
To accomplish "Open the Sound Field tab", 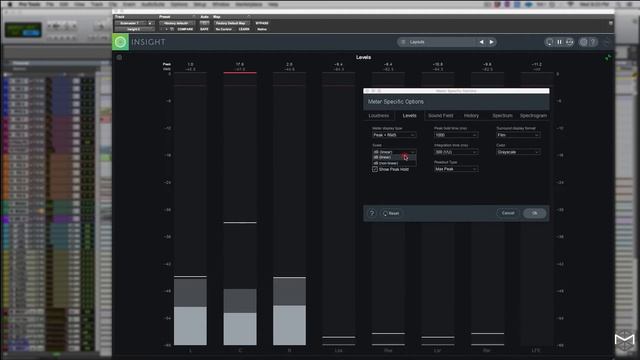I will click(x=440, y=116).
